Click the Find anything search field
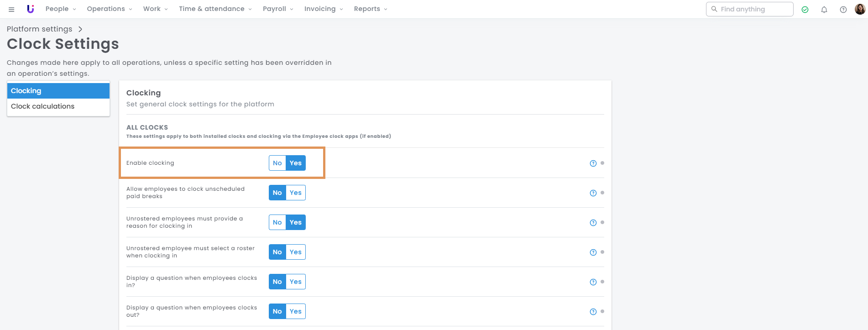The width and height of the screenshot is (868, 330). tap(753, 9)
